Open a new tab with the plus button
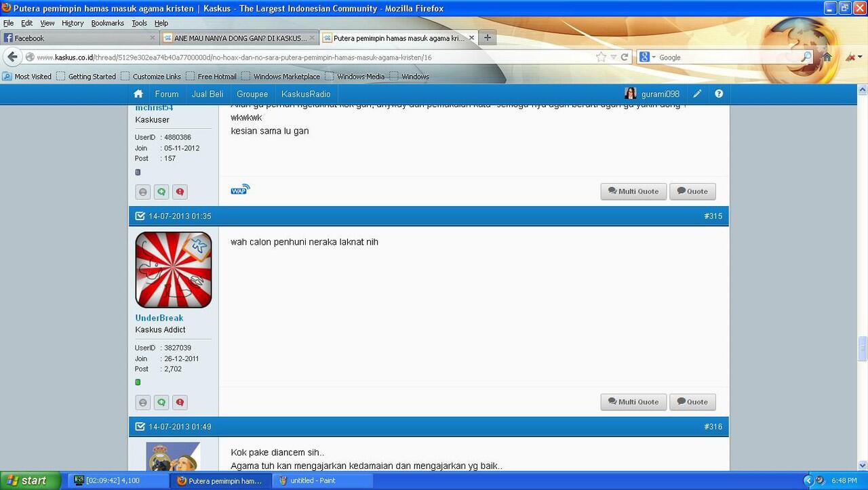Screen dimensions: 868x490 [x=487, y=38]
